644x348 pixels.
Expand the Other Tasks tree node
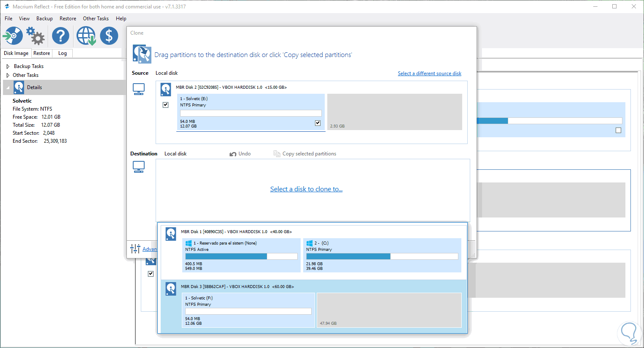8,75
